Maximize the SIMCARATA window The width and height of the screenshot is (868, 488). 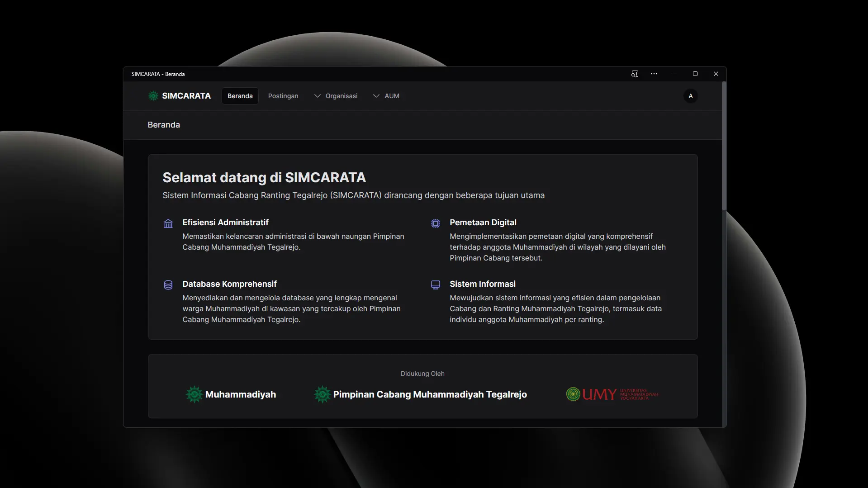tap(695, 74)
